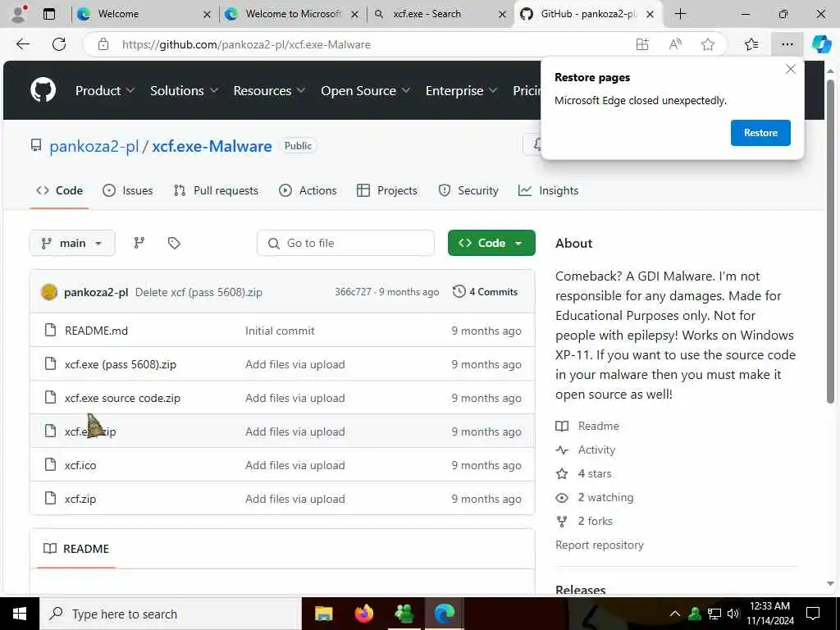The height and width of the screenshot is (630, 840).
Task: Click the Tab actions menu icon
Action: pyautogui.click(x=48, y=14)
